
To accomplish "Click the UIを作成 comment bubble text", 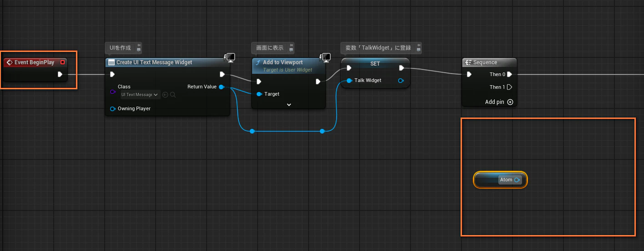I will 120,48.
